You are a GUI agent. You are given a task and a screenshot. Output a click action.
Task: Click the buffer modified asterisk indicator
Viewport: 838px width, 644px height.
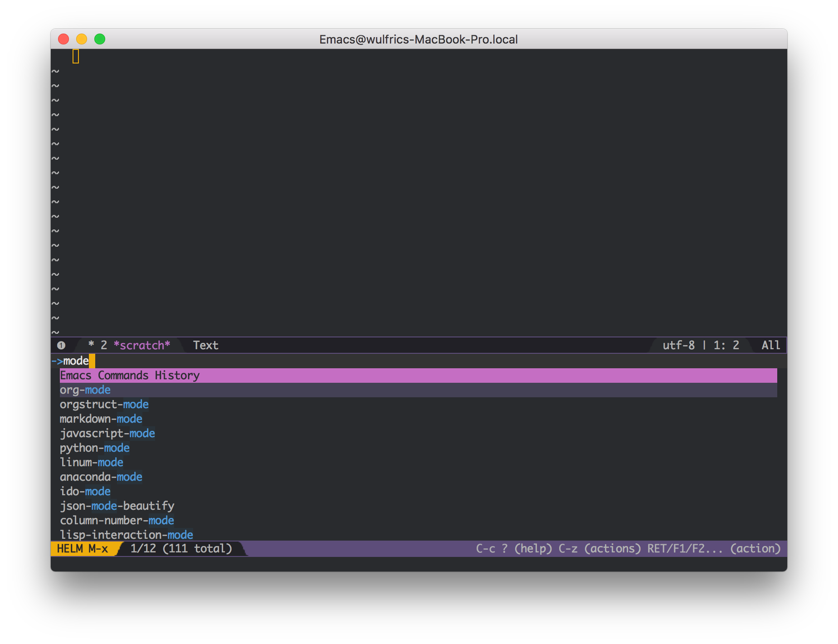[x=92, y=345]
